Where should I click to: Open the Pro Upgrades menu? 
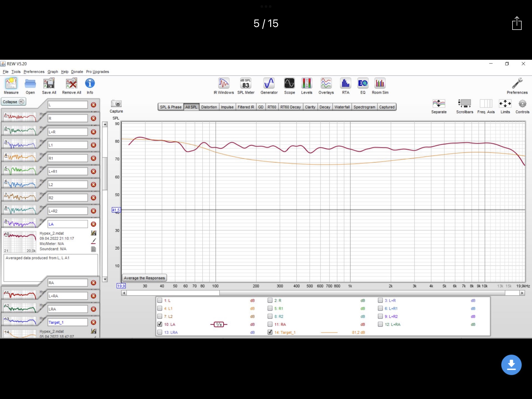tap(97, 72)
